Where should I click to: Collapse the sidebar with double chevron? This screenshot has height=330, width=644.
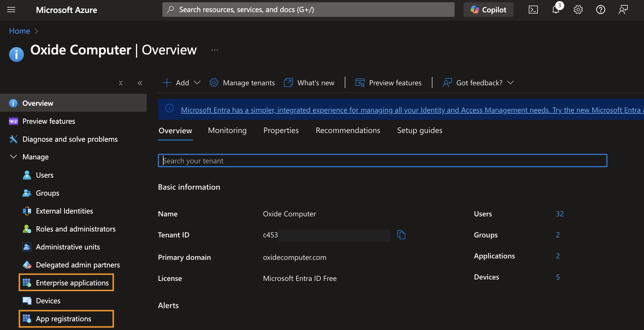coord(140,83)
